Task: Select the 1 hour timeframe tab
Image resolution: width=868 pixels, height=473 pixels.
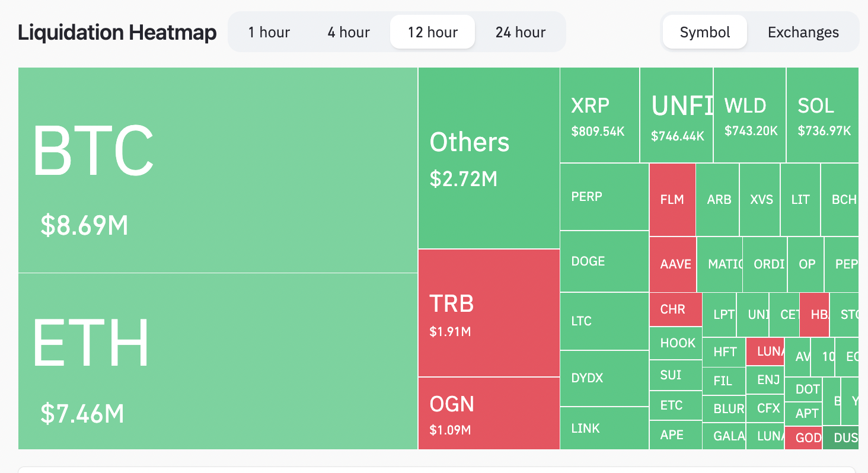Action: pyautogui.click(x=269, y=32)
